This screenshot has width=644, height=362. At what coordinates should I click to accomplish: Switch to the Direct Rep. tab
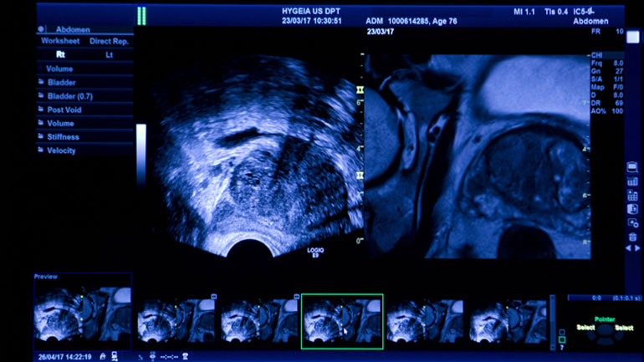point(109,40)
